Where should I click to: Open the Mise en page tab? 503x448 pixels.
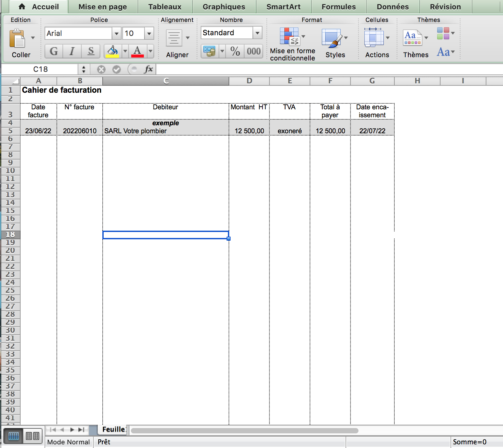(102, 7)
